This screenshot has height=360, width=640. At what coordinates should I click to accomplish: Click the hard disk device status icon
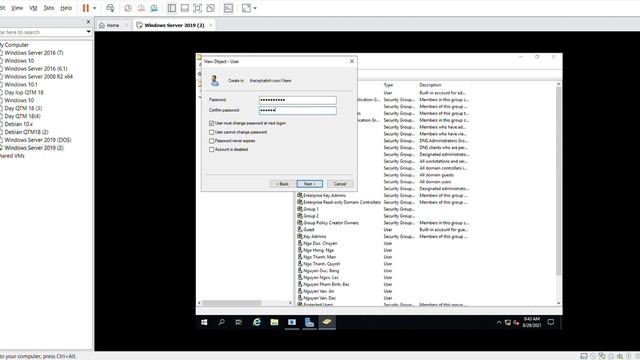tap(584, 356)
